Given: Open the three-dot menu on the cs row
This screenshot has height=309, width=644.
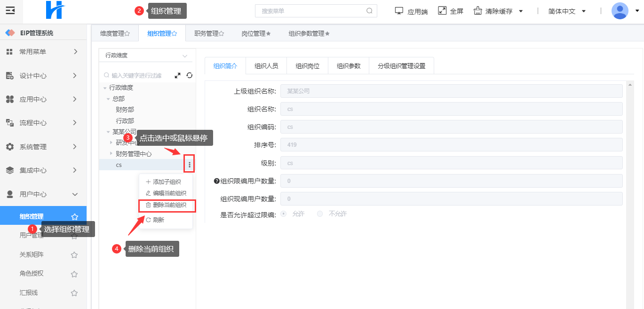Looking at the screenshot, I should 189,165.
